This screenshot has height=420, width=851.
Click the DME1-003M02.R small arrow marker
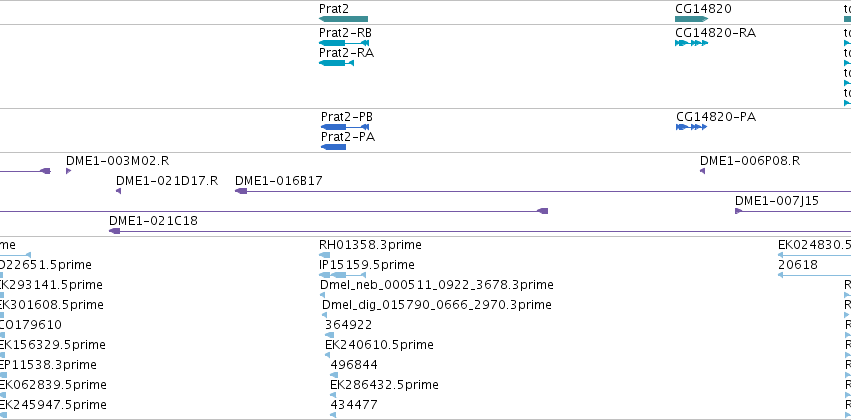click(x=68, y=171)
